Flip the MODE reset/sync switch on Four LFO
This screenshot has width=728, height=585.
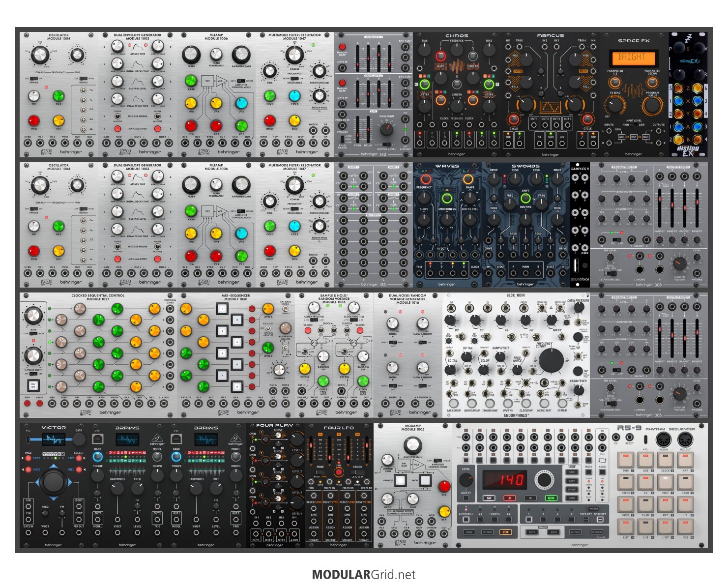320,472
